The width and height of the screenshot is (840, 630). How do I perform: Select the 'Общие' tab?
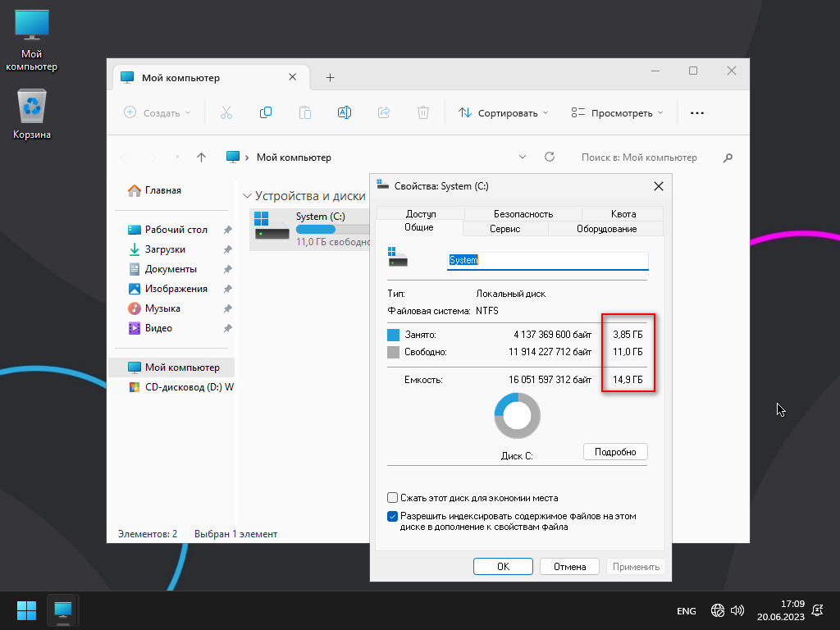tap(419, 227)
